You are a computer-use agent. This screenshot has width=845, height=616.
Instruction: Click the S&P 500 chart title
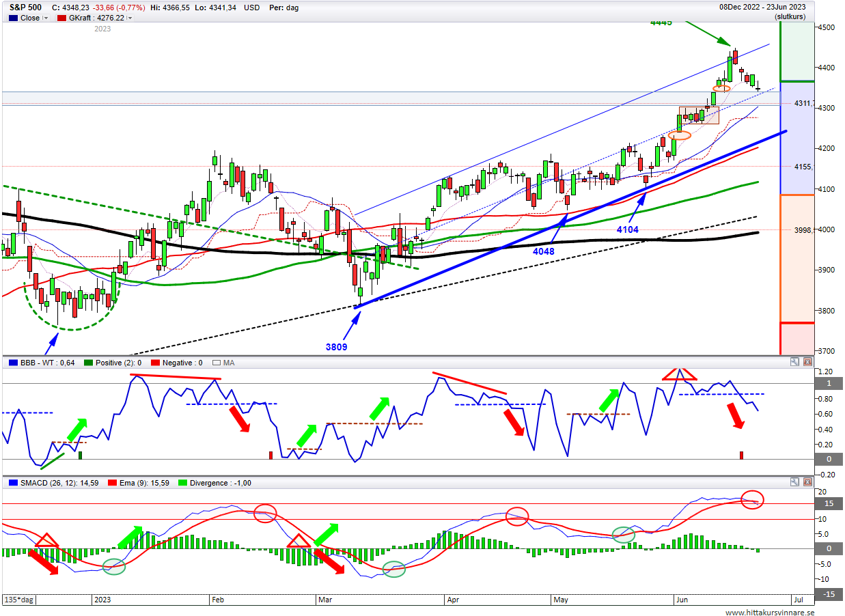tap(27, 7)
